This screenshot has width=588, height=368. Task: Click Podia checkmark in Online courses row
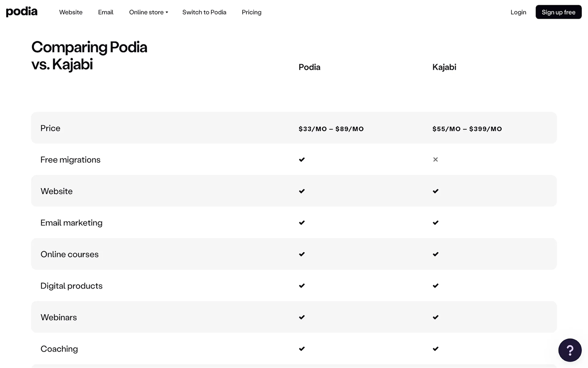(302, 254)
